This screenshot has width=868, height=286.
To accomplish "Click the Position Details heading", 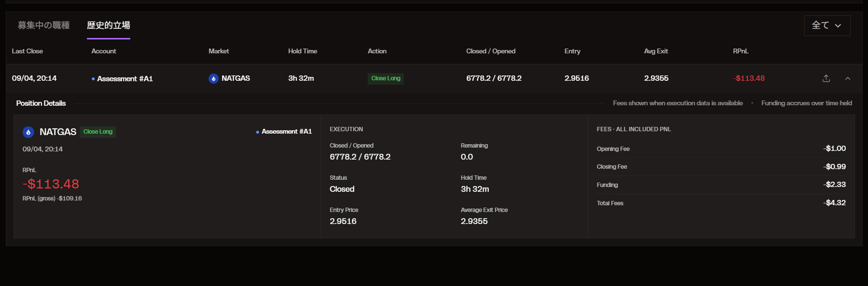I will pyautogui.click(x=41, y=103).
